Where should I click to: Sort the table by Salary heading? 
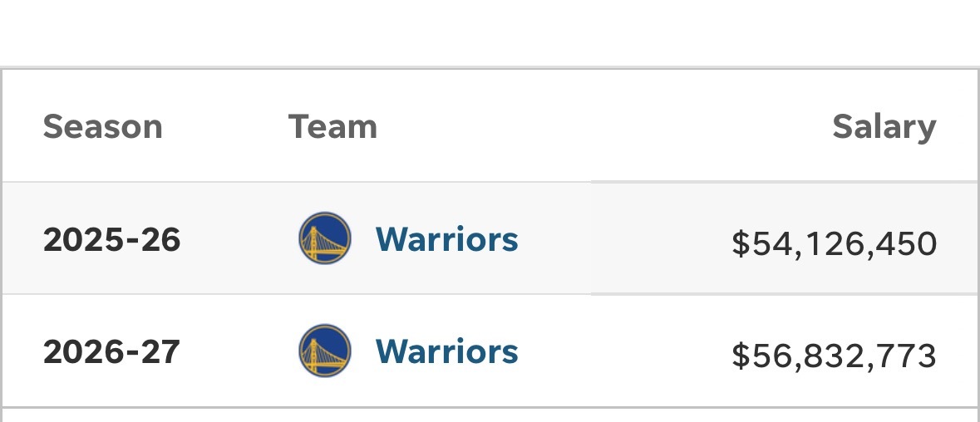(x=884, y=127)
